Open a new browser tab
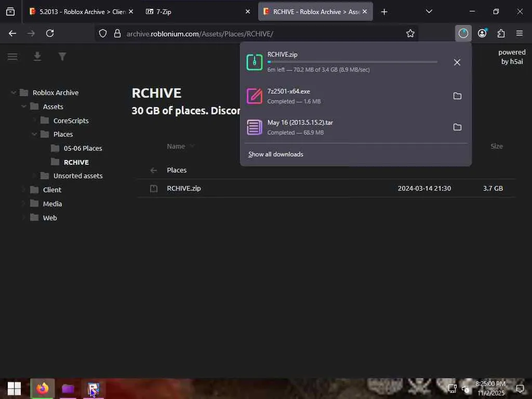 [x=384, y=12]
